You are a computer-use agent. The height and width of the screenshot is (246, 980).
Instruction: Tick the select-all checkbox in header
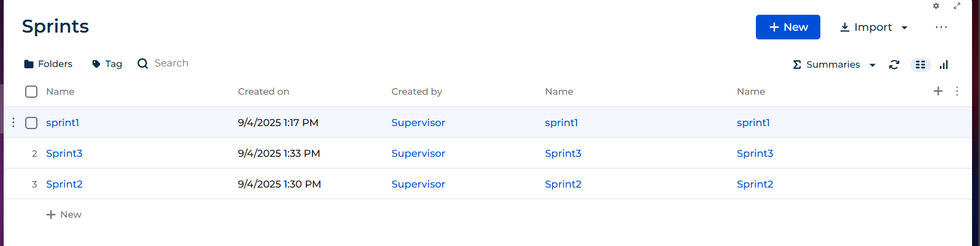pos(31,92)
